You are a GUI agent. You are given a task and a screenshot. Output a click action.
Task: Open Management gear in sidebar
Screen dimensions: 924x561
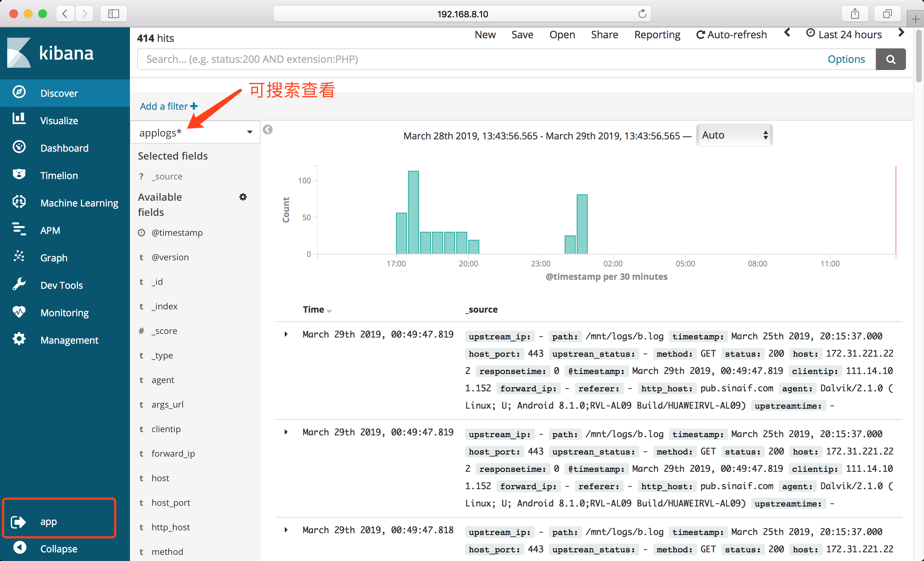(x=19, y=339)
